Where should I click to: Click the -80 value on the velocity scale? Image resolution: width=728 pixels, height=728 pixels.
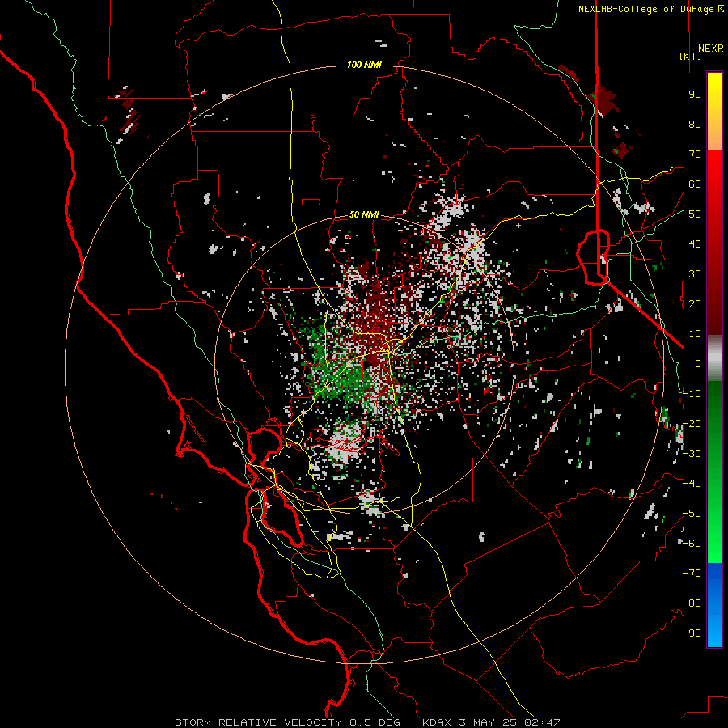click(692, 603)
